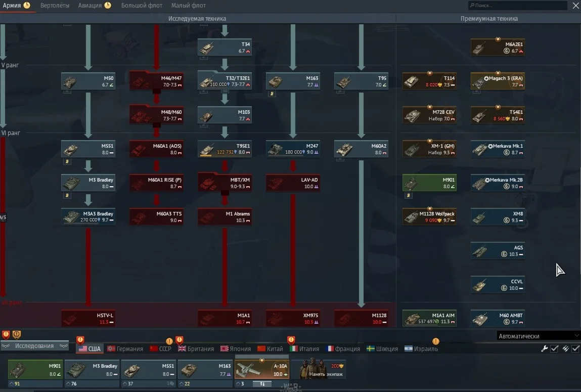Screen dimensions: 581x392
Task: Select the M1128 Wolfpack premium card
Action: click(429, 217)
